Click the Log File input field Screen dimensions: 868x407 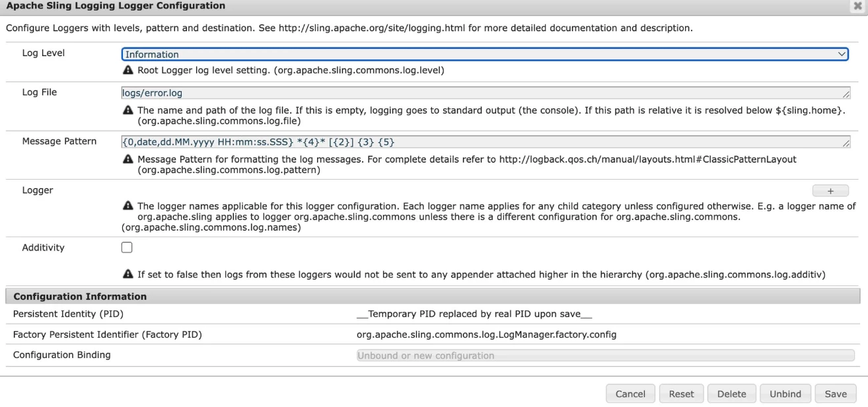click(486, 93)
